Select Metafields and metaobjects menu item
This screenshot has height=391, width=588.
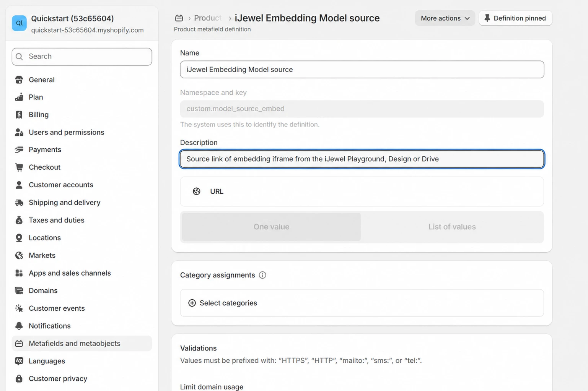coord(82,343)
